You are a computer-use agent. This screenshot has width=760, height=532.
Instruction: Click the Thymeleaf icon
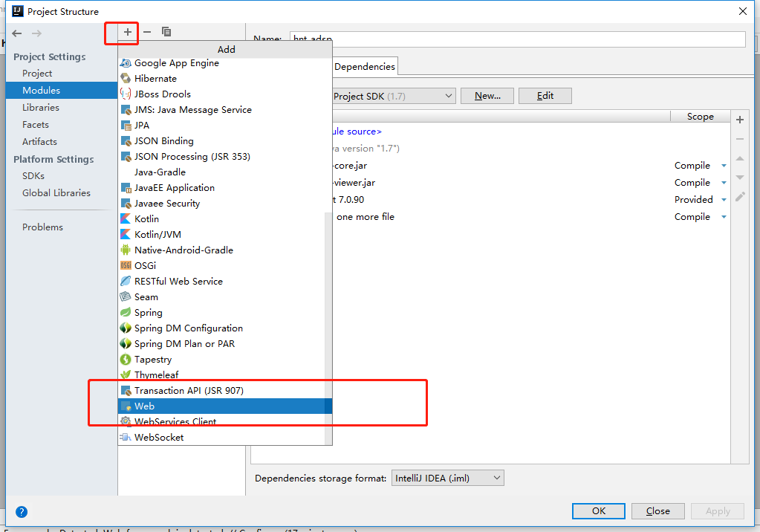pos(126,375)
